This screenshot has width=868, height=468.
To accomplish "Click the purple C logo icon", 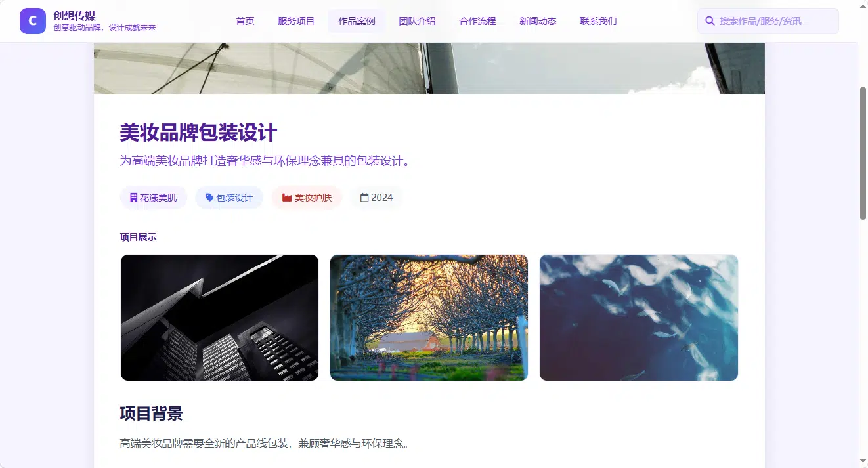I will coord(33,21).
